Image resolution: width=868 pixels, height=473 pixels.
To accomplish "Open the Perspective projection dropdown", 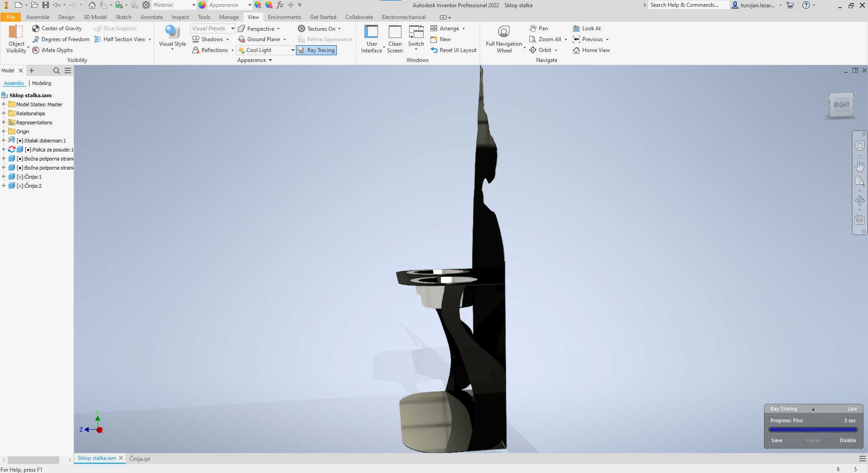I will click(278, 29).
